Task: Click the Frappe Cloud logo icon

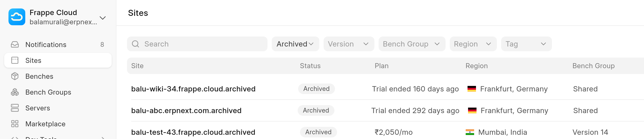Action: (x=17, y=17)
